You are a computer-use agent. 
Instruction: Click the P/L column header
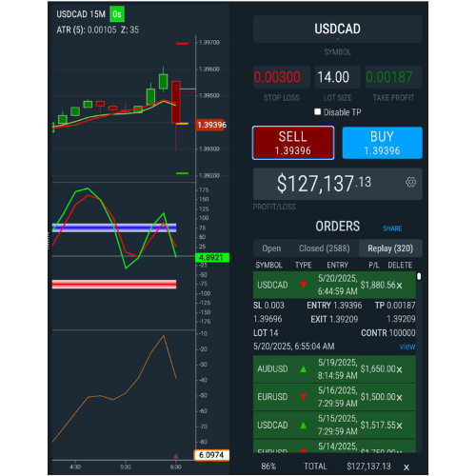(374, 265)
